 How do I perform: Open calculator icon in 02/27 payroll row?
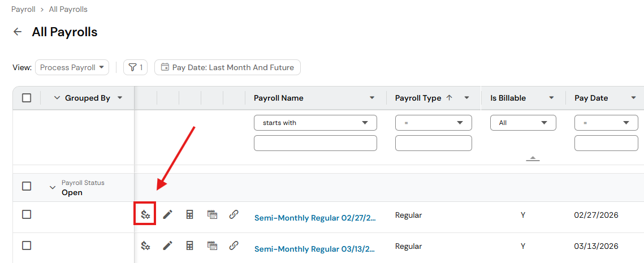point(190,214)
